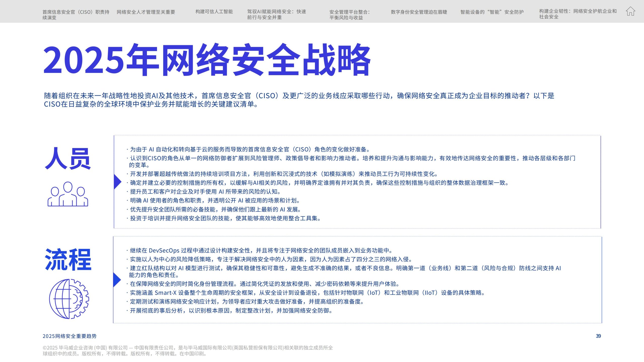Click the footer text 2025网络安全重要趋势

70,336
